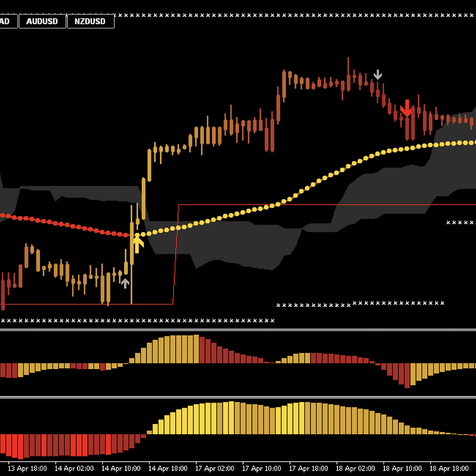Select the deepest red bar in upper histogram
This screenshot has width=476, height=476.
pos(407,375)
